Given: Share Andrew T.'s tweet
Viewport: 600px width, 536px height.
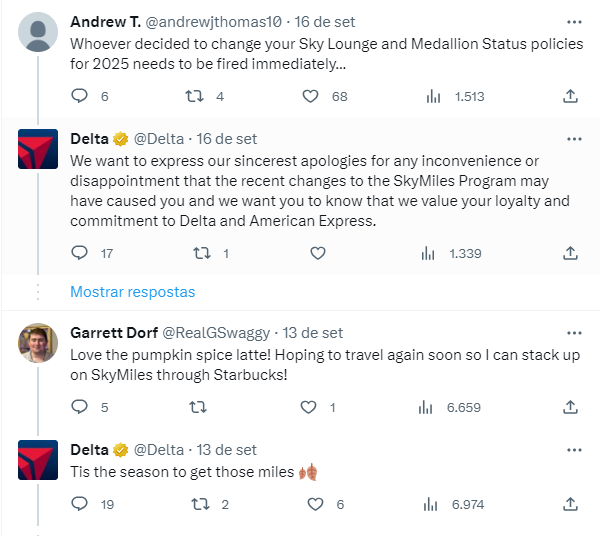Looking at the screenshot, I should pyautogui.click(x=571, y=97).
